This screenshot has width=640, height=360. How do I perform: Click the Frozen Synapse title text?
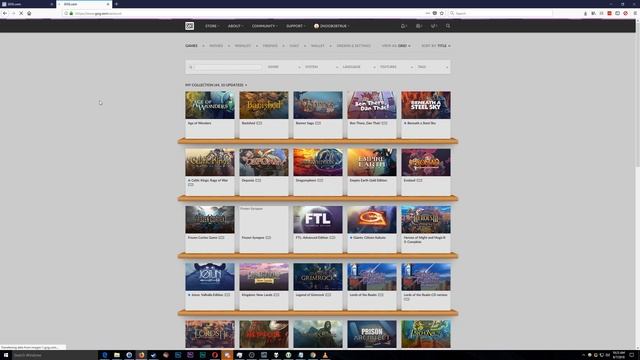[x=253, y=238]
